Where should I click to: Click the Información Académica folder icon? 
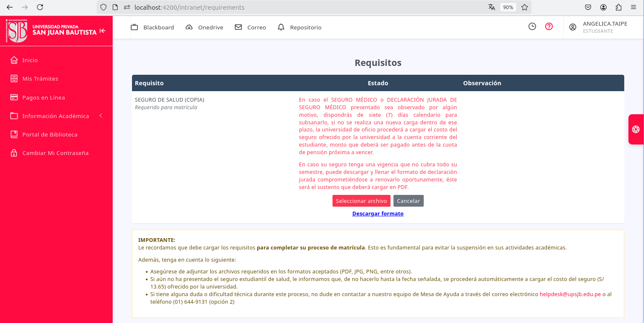14,116
